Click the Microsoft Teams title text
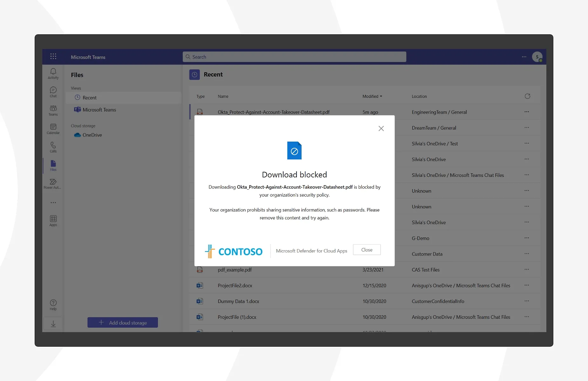Screen dimensions: 588x381 [x=88, y=57]
